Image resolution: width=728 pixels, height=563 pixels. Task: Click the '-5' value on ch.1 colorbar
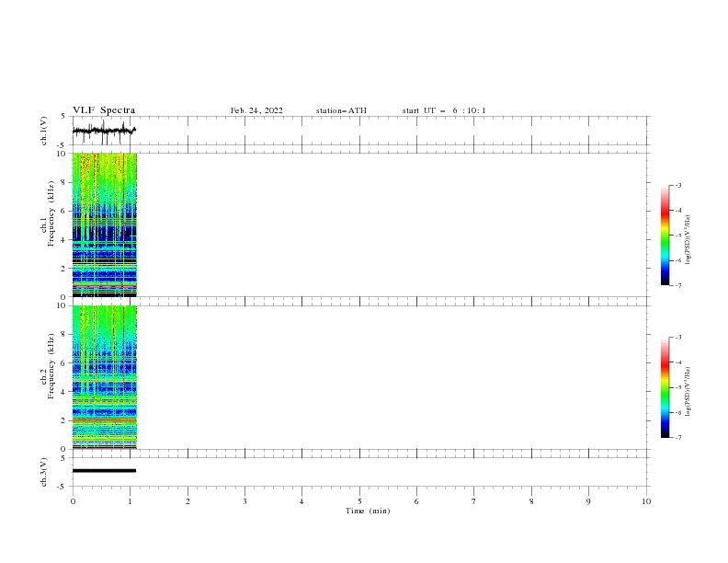click(677, 236)
